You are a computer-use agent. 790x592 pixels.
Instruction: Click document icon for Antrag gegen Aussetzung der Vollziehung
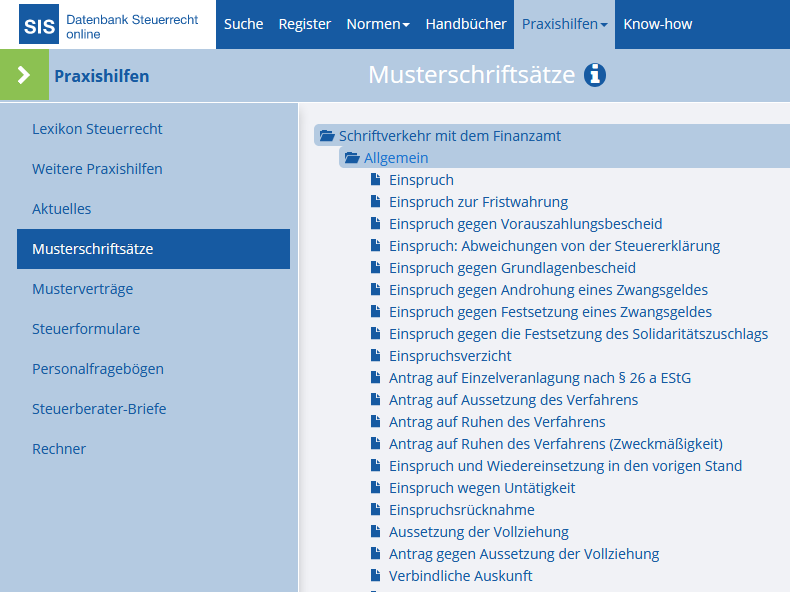[x=375, y=553]
